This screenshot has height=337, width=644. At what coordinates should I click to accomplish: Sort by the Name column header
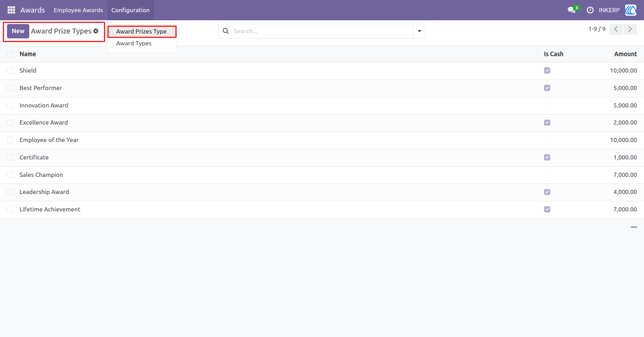[x=28, y=54]
